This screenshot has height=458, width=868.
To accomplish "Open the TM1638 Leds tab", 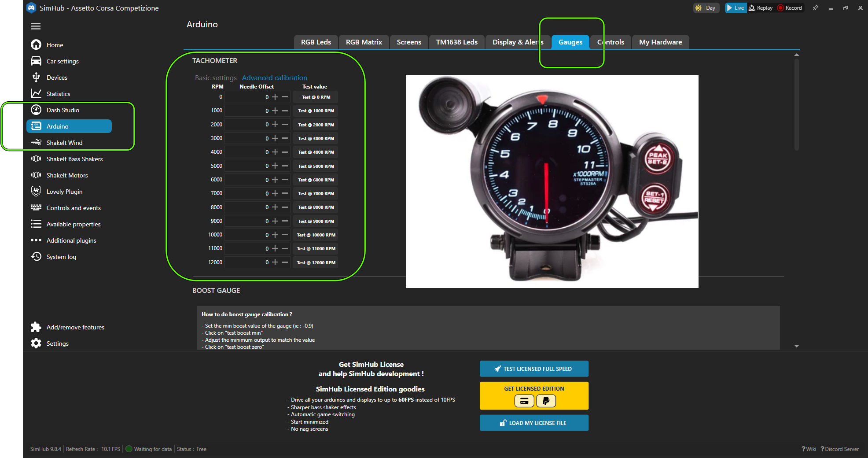I will (x=456, y=42).
